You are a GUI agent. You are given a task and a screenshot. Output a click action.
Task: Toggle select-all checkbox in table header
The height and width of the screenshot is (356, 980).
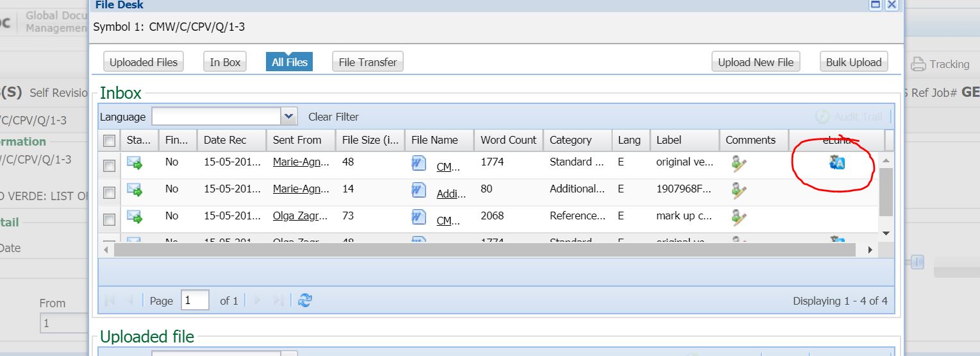tap(109, 140)
